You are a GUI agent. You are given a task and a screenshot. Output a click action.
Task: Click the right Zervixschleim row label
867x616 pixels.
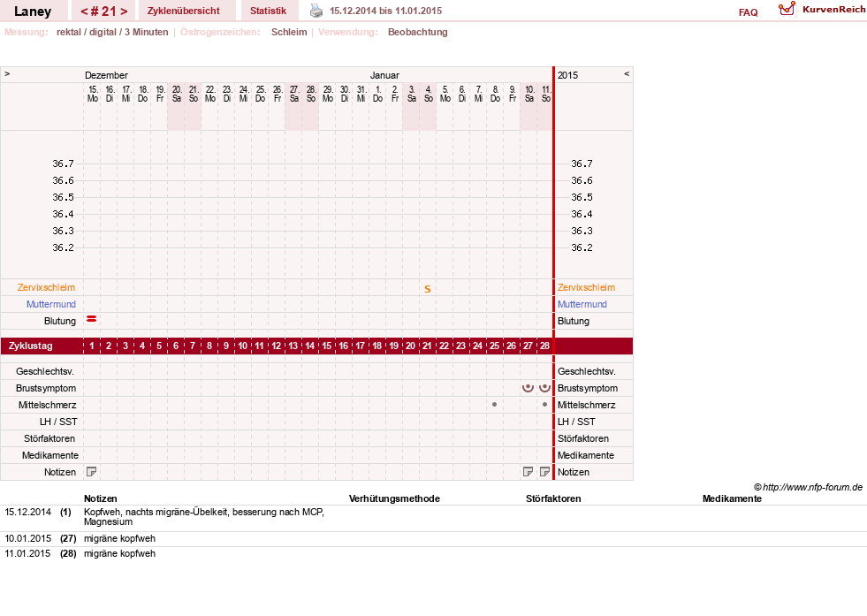(586, 287)
